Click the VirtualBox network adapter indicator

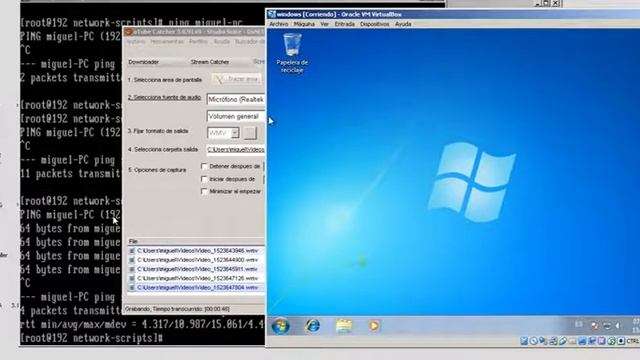pyautogui.click(x=553, y=341)
